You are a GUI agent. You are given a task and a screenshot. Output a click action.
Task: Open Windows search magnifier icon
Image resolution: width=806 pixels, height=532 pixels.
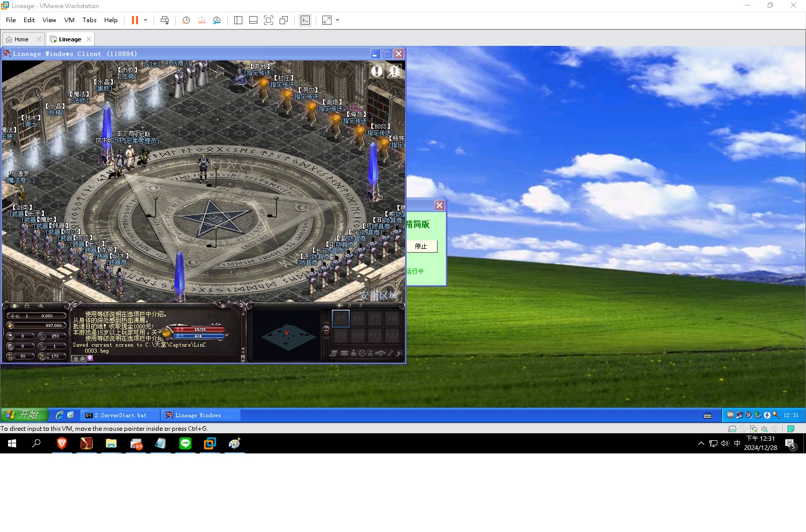pos(36,443)
